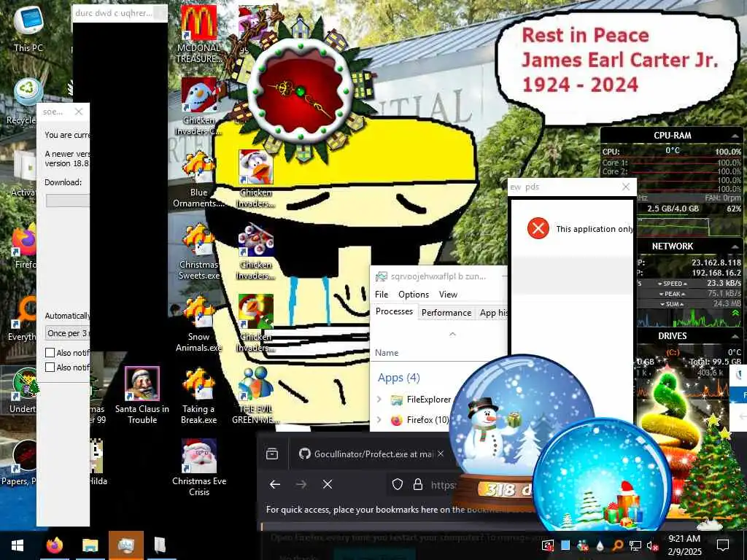The width and height of the screenshot is (747, 560).
Task: Launch Christmas Sweets.exe from the desktop
Action: click(198, 252)
